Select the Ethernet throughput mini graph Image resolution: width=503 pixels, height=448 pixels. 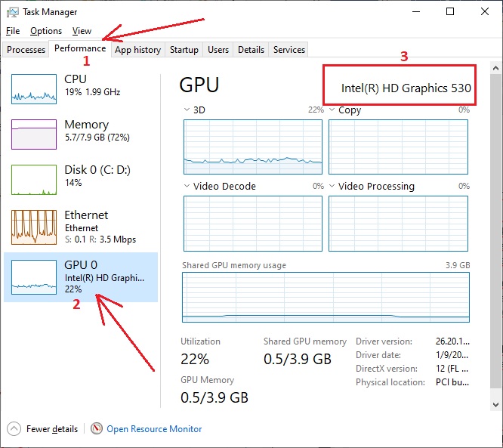(34, 227)
